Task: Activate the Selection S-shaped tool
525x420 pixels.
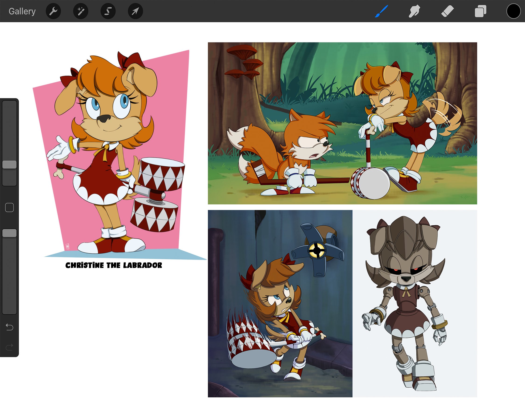Action: pos(108,11)
